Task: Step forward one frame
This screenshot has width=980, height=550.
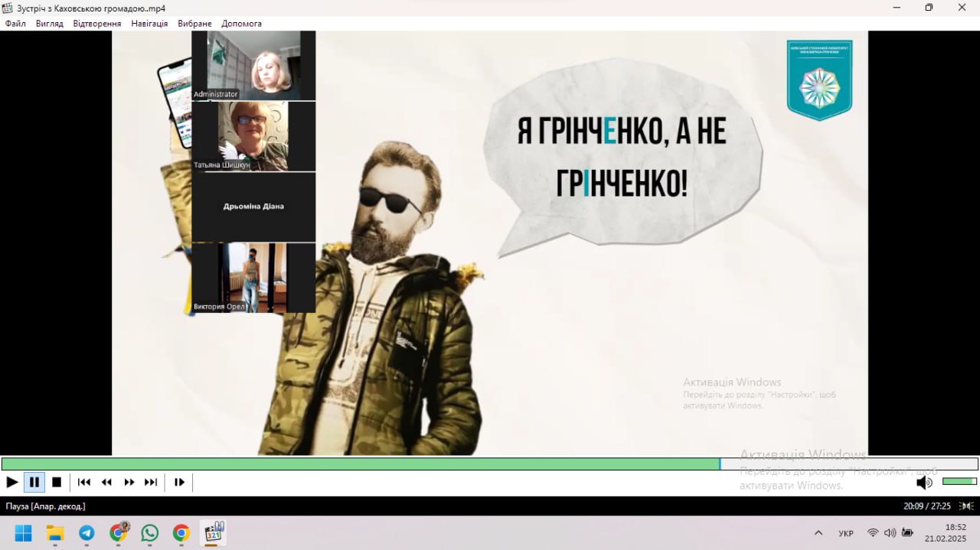Action: click(179, 482)
